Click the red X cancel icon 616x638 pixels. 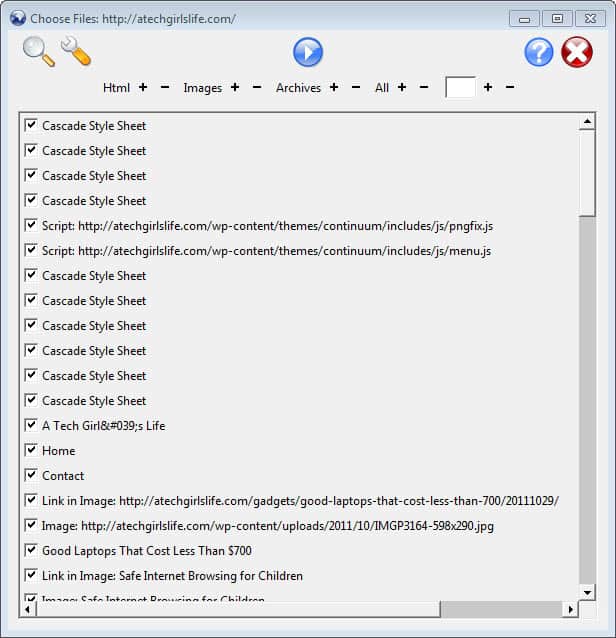point(577,52)
